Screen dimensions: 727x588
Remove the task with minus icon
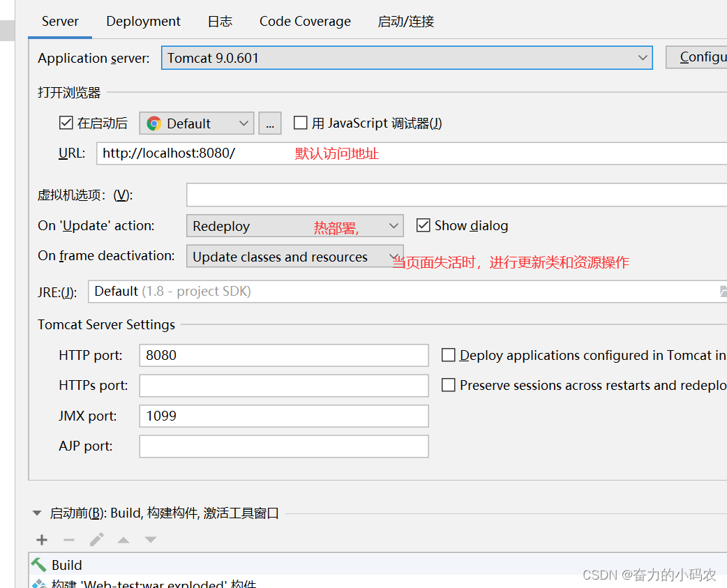click(x=69, y=540)
